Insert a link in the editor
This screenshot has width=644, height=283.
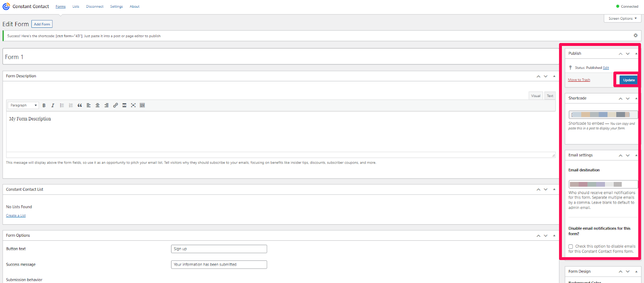click(116, 105)
